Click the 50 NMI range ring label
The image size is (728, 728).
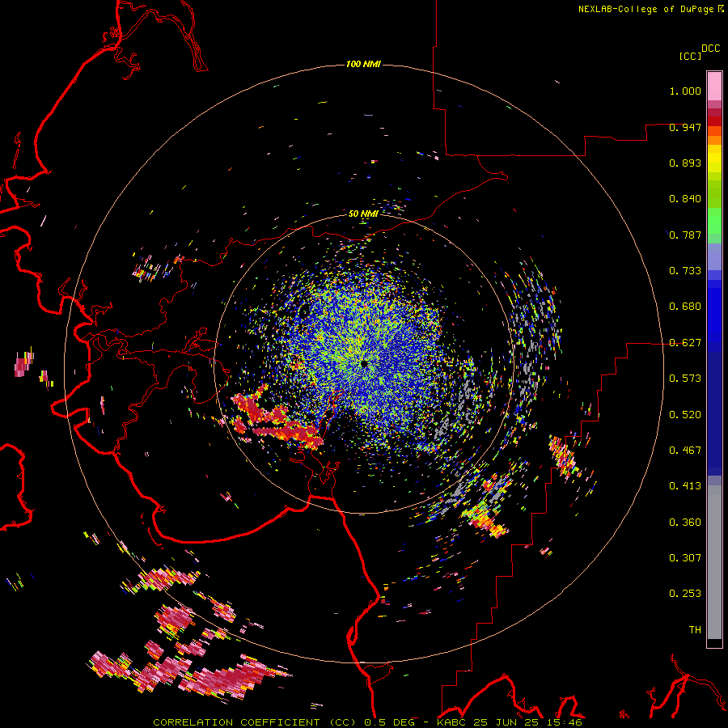(363, 214)
